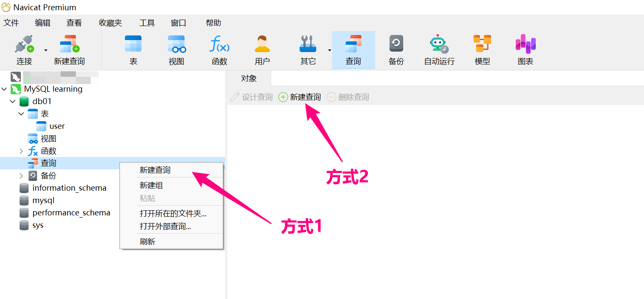Expand the 函数 tree node chevron
644x299 pixels.
[21, 151]
